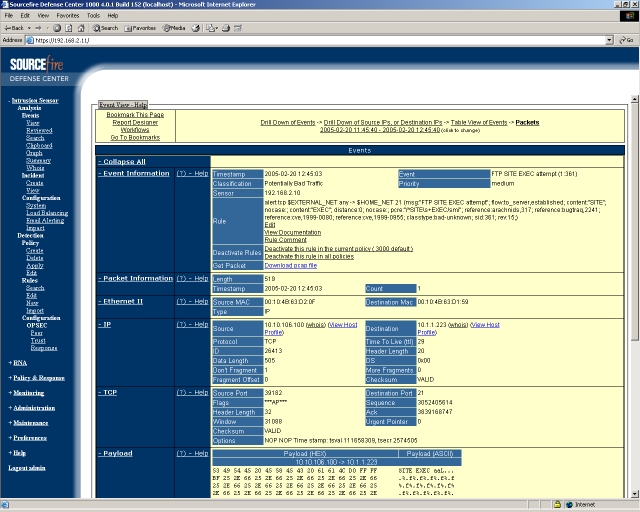640x512 pixels.
Task: Collapse the Event Information section
Action: point(135,173)
